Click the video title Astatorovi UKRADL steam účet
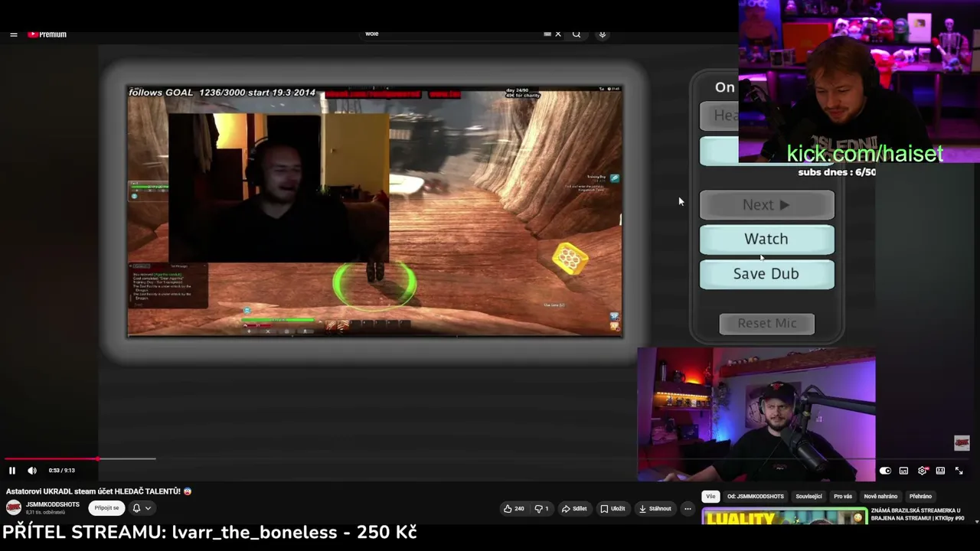 click(x=99, y=491)
